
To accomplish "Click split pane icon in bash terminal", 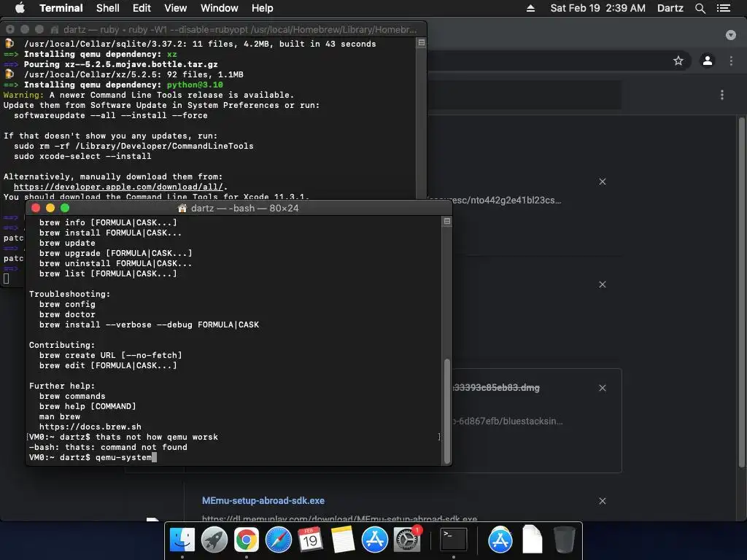I will [x=447, y=221].
